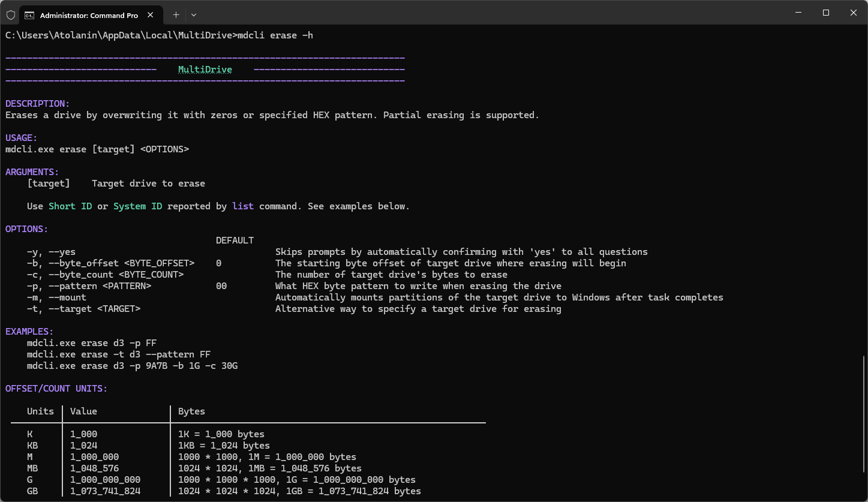Image resolution: width=868 pixels, height=502 pixels.
Task: Click the ARGUMENTS section heading
Action: pyautogui.click(x=32, y=172)
